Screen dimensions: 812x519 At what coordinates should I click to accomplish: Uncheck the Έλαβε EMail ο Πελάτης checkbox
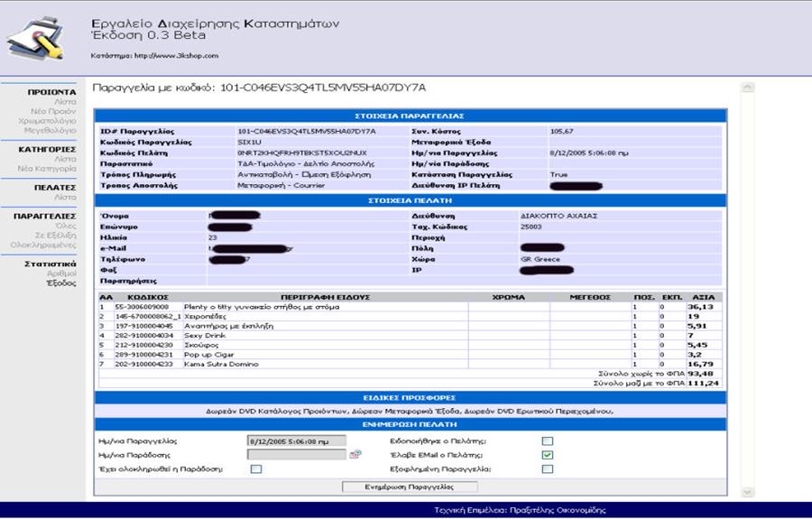548,455
